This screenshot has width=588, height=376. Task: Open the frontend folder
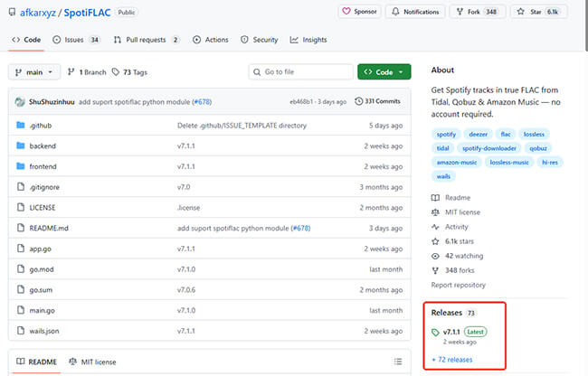[x=43, y=166]
